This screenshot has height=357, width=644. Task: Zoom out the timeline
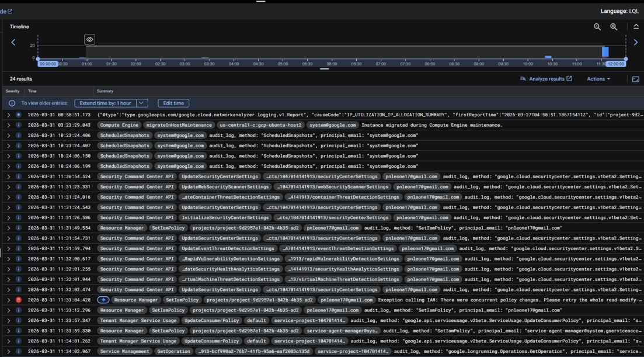click(597, 27)
